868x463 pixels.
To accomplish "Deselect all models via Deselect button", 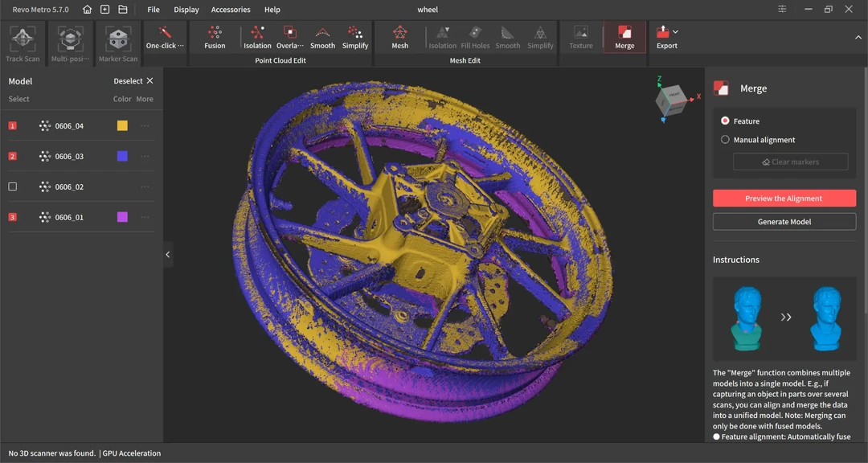I will (x=133, y=81).
